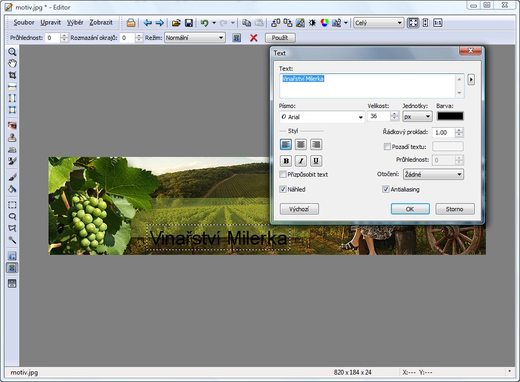This screenshot has width=520, height=382.
Task: Click the Save floppy disk icon
Action: (x=189, y=23)
